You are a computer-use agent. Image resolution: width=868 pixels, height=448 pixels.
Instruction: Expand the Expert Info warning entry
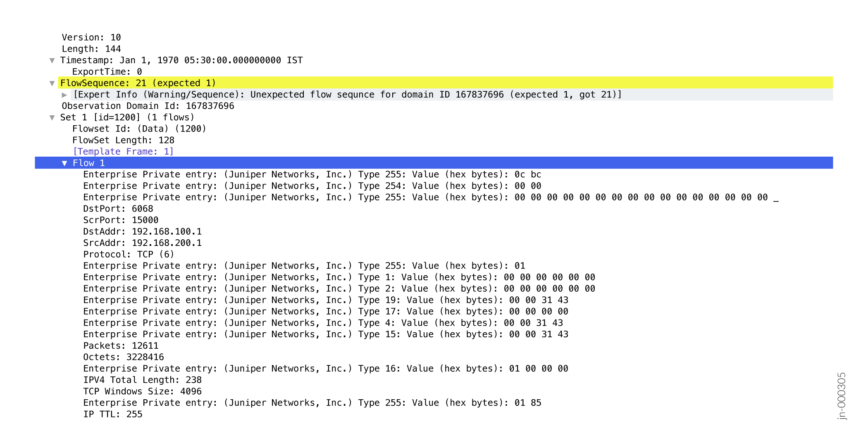pos(64,95)
